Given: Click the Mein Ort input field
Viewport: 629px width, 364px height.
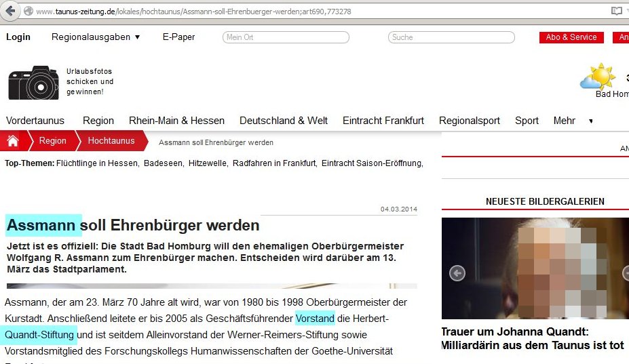Looking at the screenshot, I should pos(286,37).
